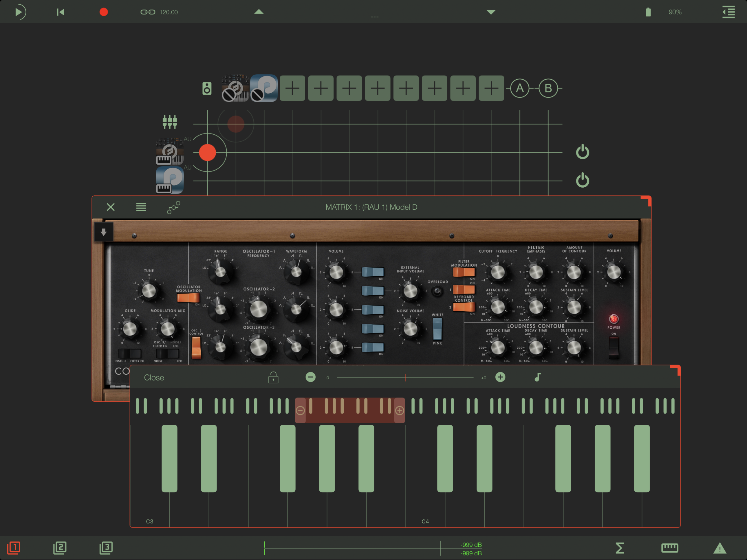Viewport: 747px width, 560px height.
Task: Toggle power for the Model D row
Action: pos(582,152)
